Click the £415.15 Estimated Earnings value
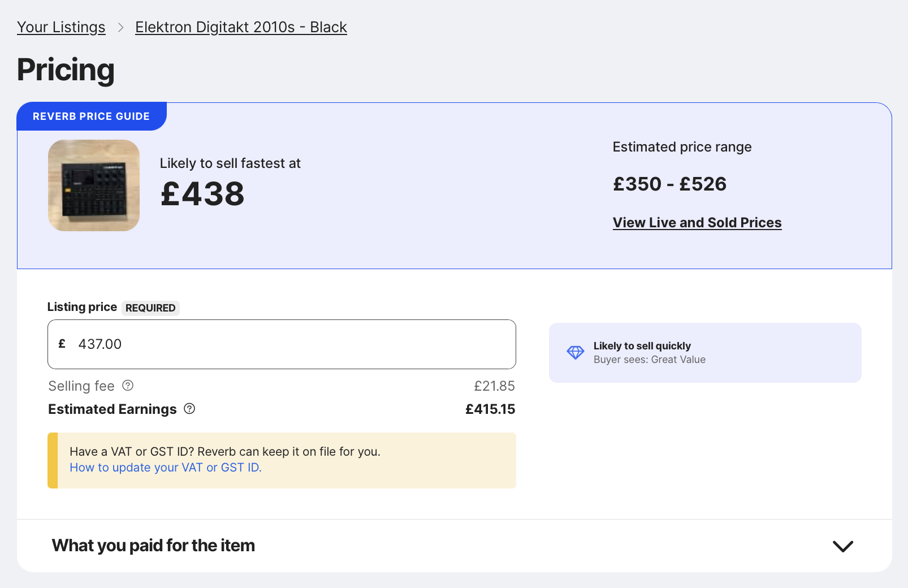Screen dimensions: 908x588 (x=490, y=409)
